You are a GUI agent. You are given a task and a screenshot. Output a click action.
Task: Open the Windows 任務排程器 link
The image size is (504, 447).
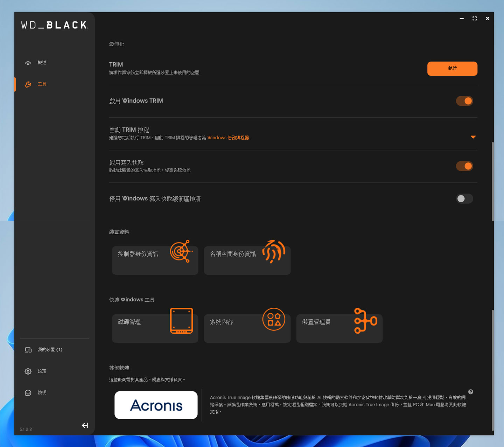(228, 138)
